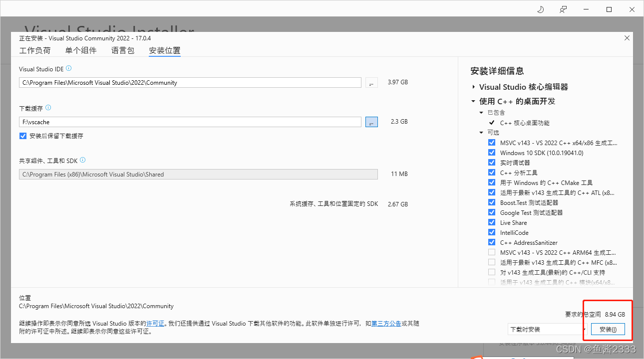Open the 许可证 link

pyautogui.click(x=155, y=324)
